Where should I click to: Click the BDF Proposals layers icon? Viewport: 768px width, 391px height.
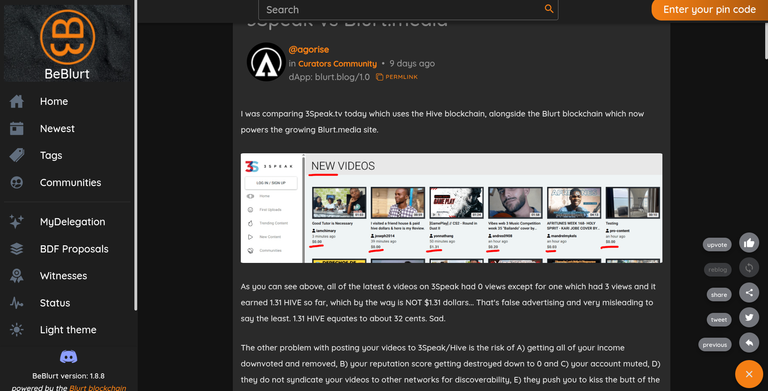[x=17, y=249]
